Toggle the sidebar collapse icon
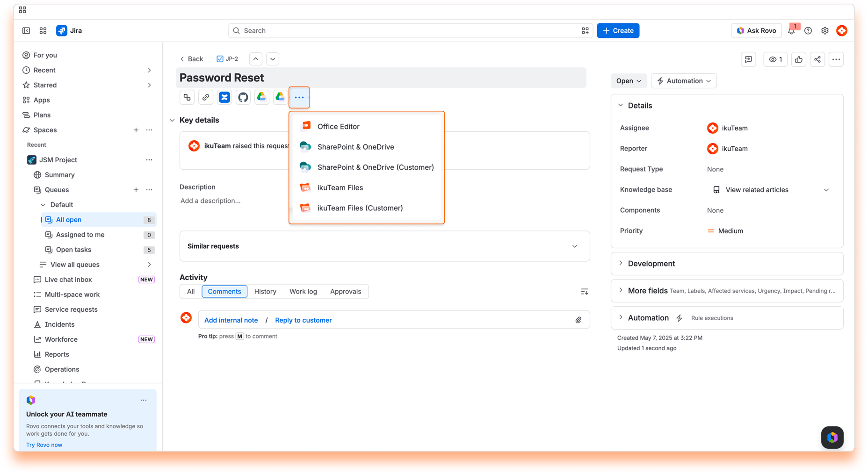The height and width of the screenshot is (474, 868). tap(26, 31)
